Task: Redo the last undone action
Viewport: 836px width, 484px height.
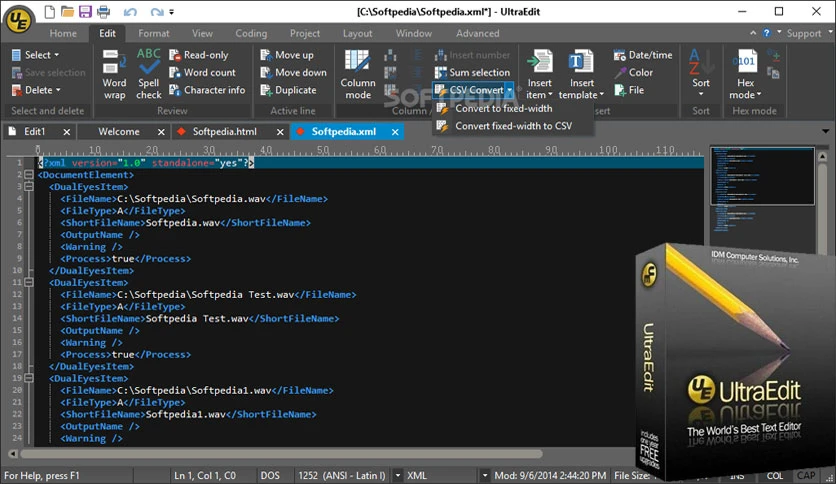Action: pyautogui.click(x=157, y=12)
